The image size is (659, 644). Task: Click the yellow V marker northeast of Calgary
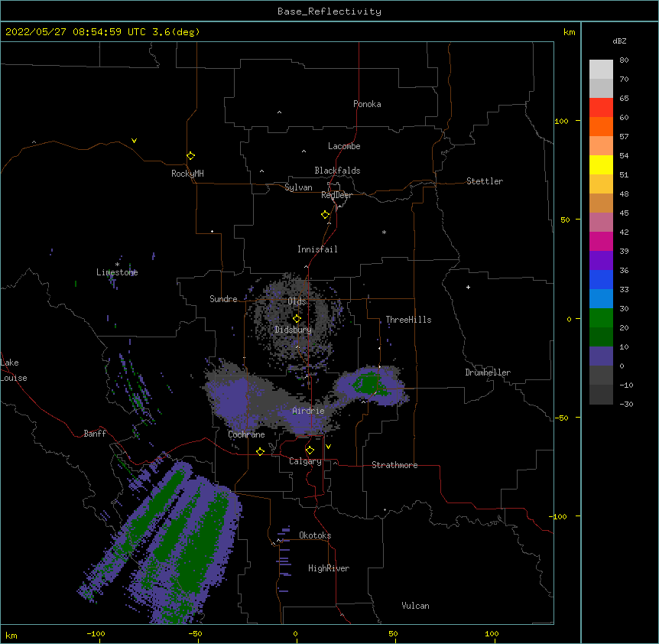pos(328,447)
